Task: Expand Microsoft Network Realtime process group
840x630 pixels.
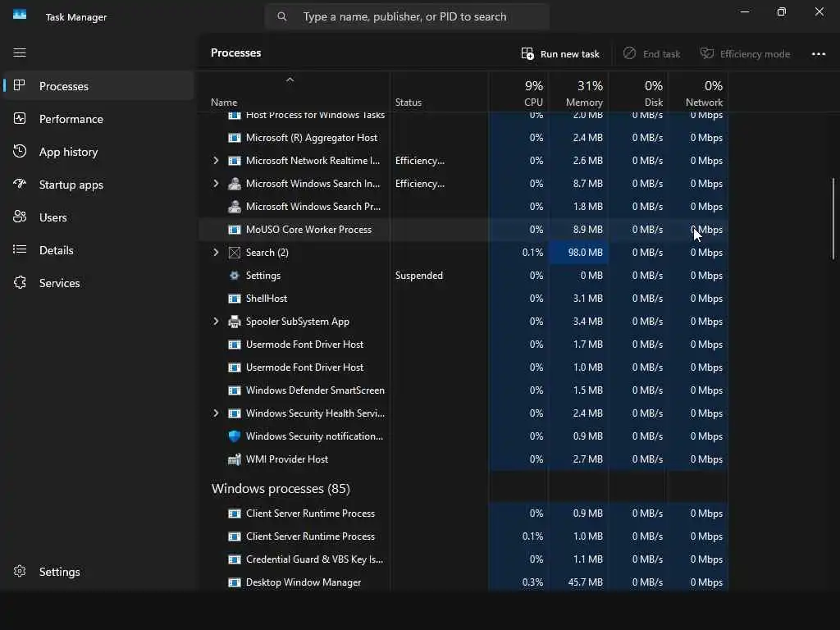Action: pyautogui.click(x=216, y=160)
